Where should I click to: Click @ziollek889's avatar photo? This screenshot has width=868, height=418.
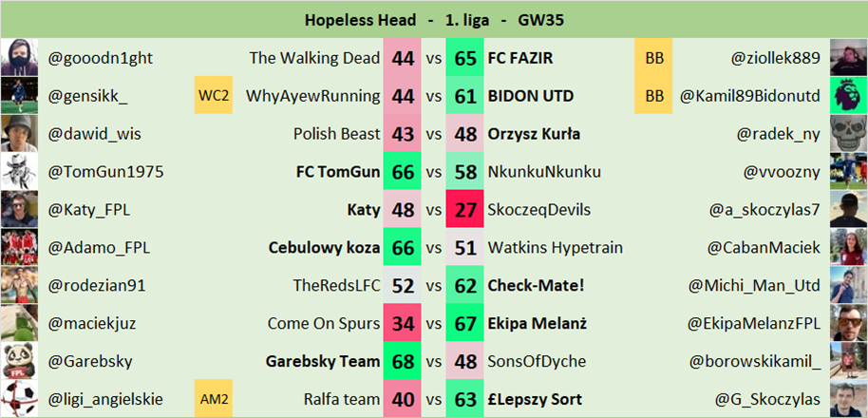click(x=848, y=58)
